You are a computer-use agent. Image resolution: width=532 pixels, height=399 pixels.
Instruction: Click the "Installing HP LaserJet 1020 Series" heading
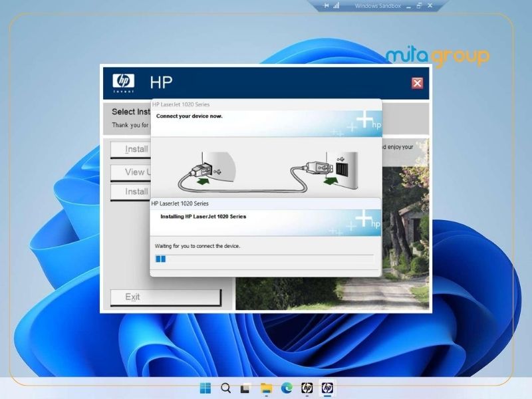(203, 217)
